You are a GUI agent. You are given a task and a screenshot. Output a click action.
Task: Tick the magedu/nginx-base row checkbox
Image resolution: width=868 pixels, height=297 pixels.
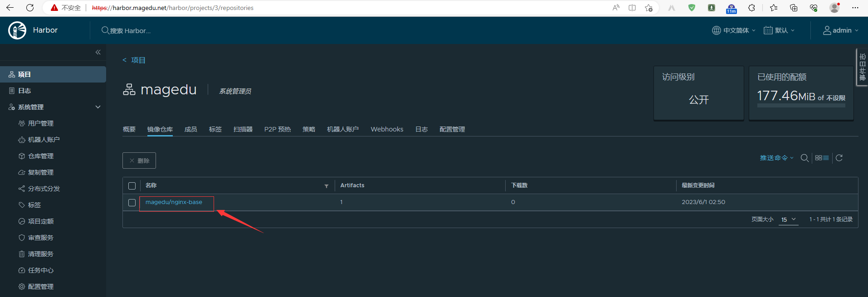tap(132, 203)
